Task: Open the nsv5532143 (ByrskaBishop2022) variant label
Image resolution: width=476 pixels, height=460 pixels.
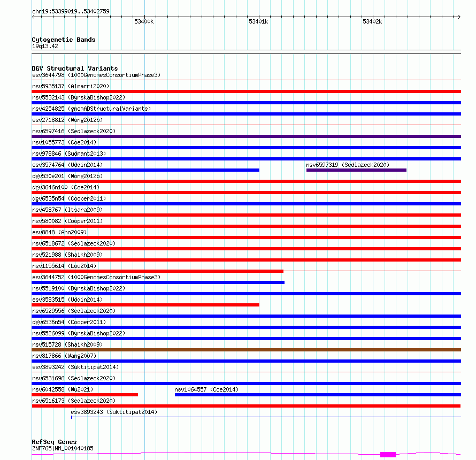Action: (79, 97)
